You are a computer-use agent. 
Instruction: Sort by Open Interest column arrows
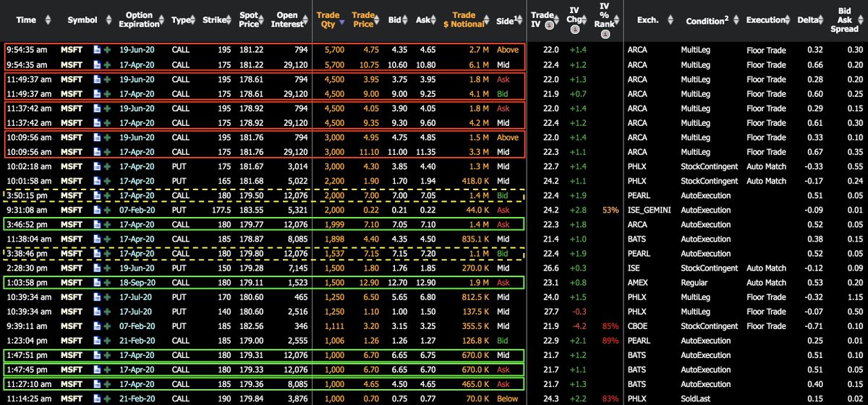[x=306, y=20]
